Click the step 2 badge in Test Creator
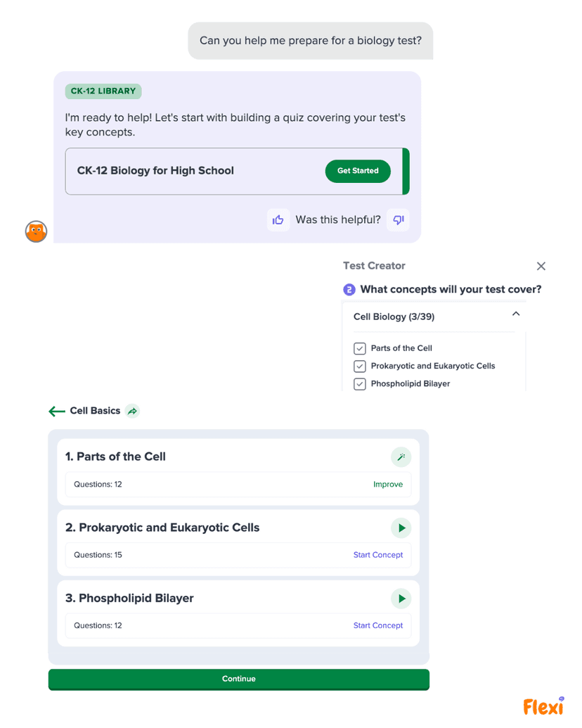The width and height of the screenshot is (582, 728). (349, 289)
